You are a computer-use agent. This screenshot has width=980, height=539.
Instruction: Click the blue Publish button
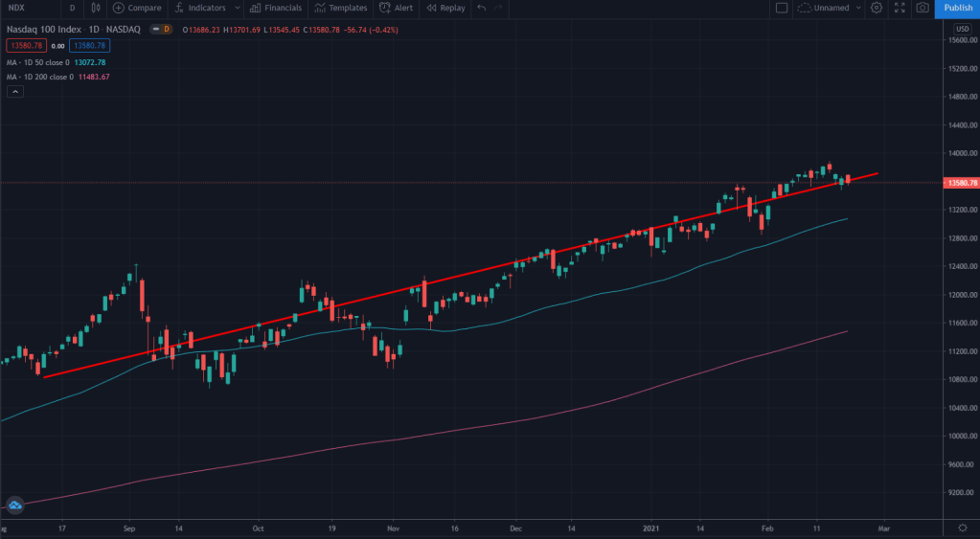pos(958,8)
